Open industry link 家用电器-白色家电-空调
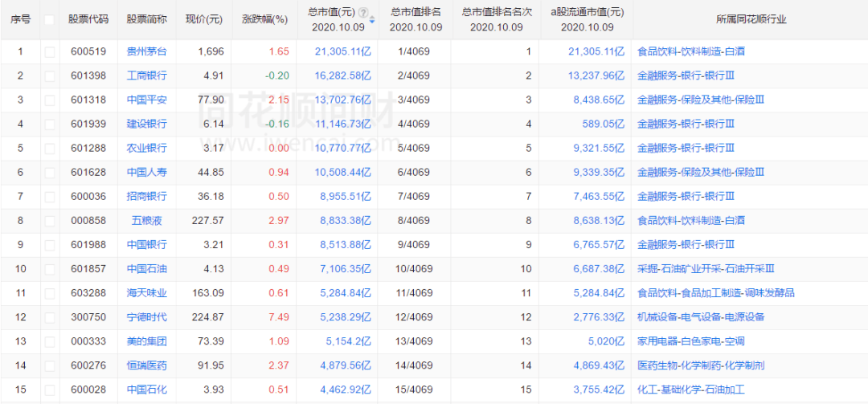868x404 pixels. tap(691, 341)
